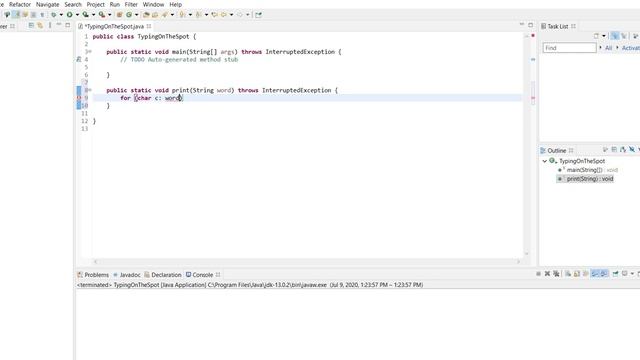Open the Project menu
The image size is (640, 360).
pos(96,4)
